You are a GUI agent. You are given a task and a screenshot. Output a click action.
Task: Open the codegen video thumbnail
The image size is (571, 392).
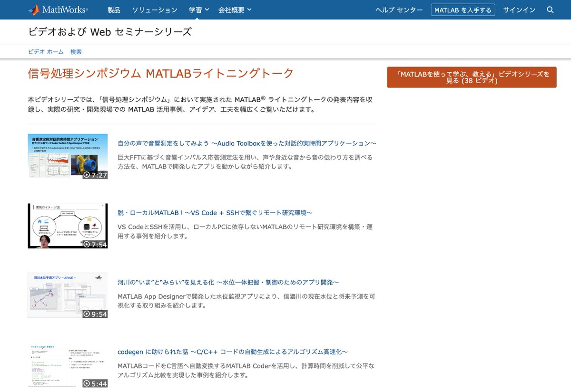point(68,365)
